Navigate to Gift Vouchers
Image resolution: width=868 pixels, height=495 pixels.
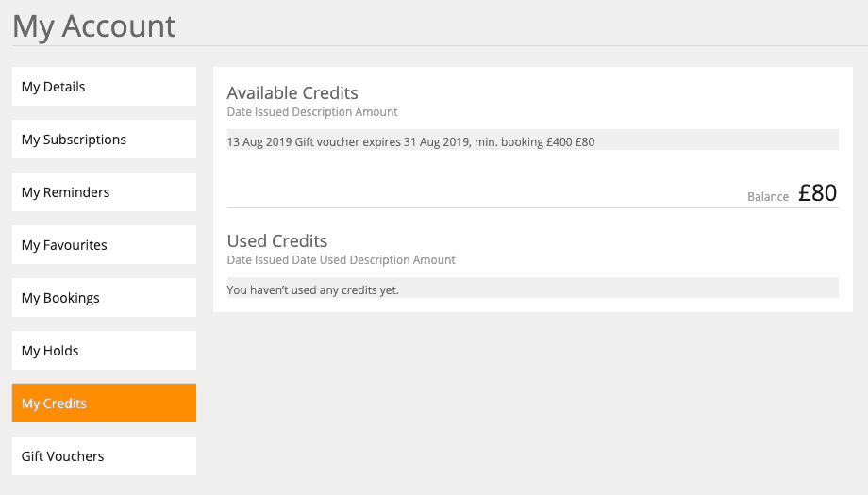[x=104, y=456]
